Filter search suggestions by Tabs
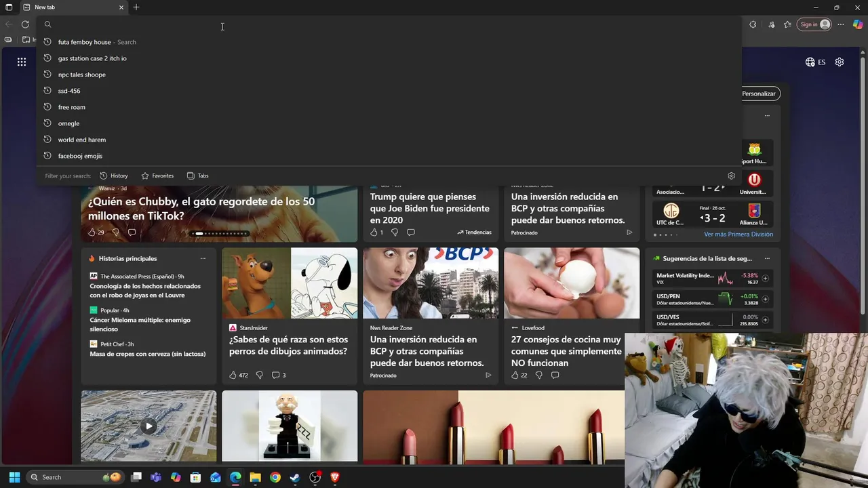This screenshot has height=488, width=868. 197,176
